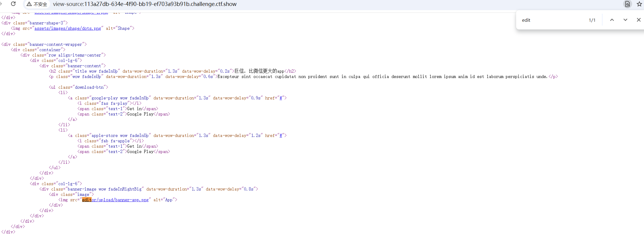644x234 pixels.
Task: Click the find-in-page document search icon
Action: [627, 4]
